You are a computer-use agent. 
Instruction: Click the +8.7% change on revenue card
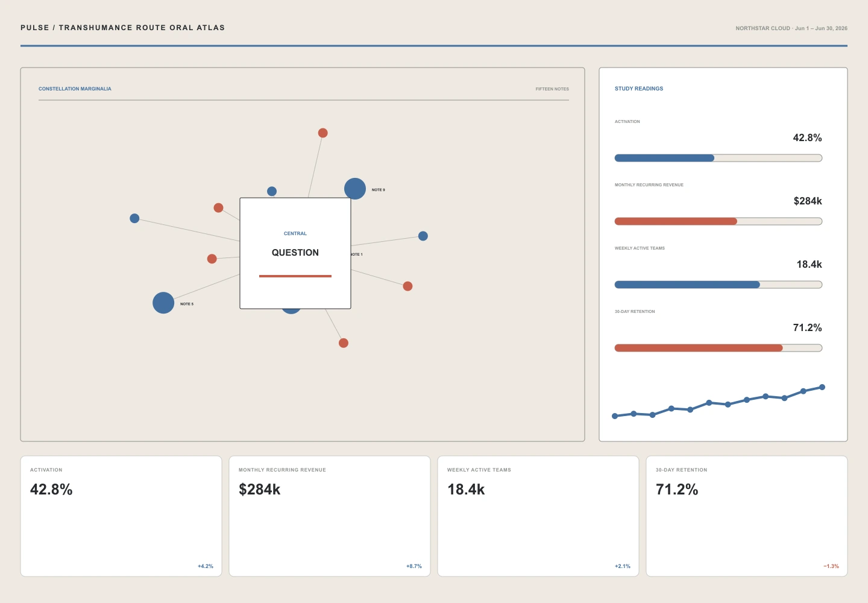(414, 566)
